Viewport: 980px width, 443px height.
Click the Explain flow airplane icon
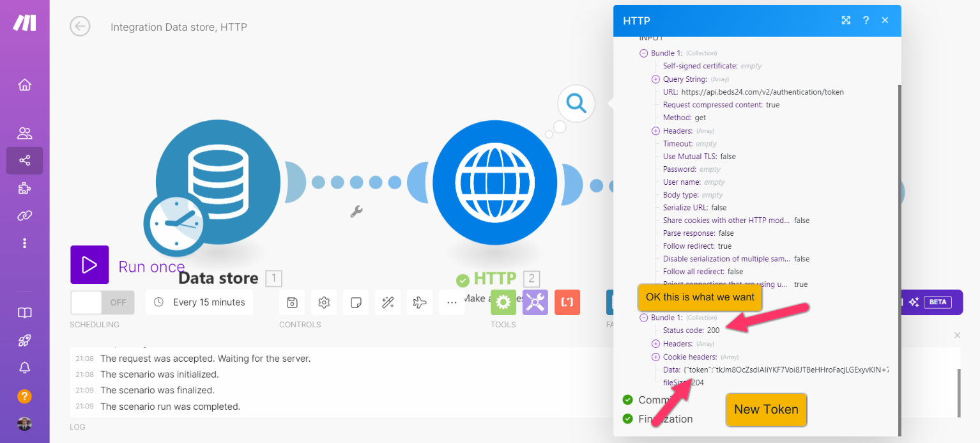click(x=420, y=302)
